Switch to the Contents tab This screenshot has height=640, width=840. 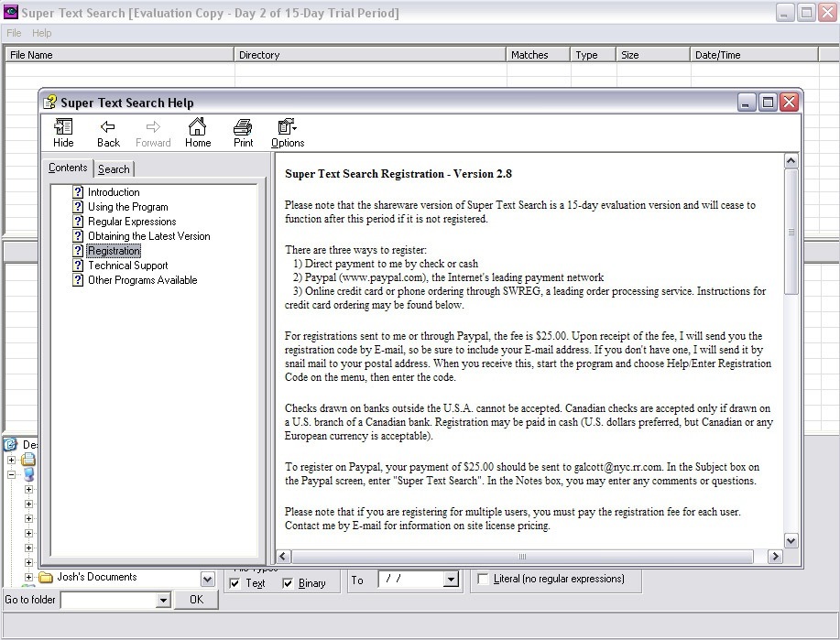pos(68,168)
